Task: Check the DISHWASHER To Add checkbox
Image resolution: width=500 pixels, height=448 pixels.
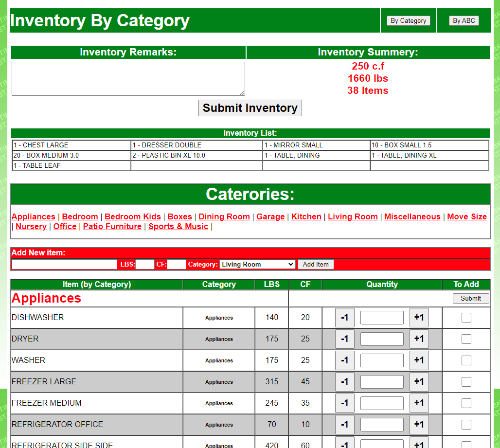Action: pyautogui.click(x=466, y=318)
